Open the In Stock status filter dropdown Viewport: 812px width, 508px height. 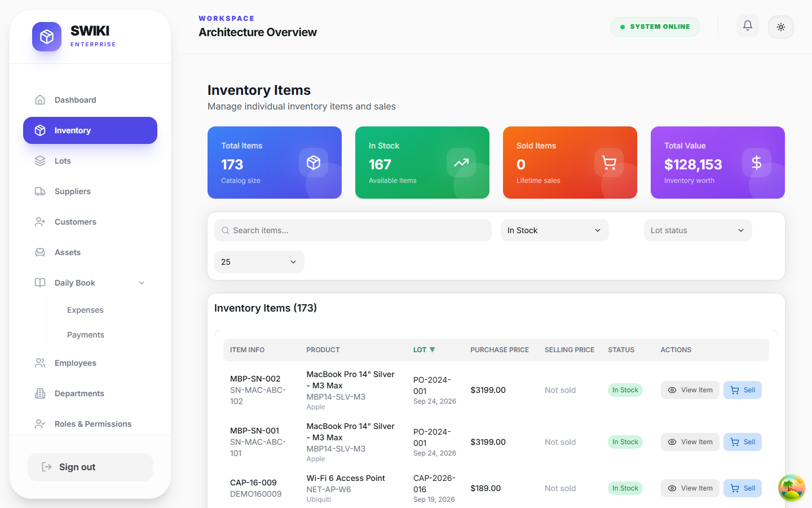tap(554, 230)
